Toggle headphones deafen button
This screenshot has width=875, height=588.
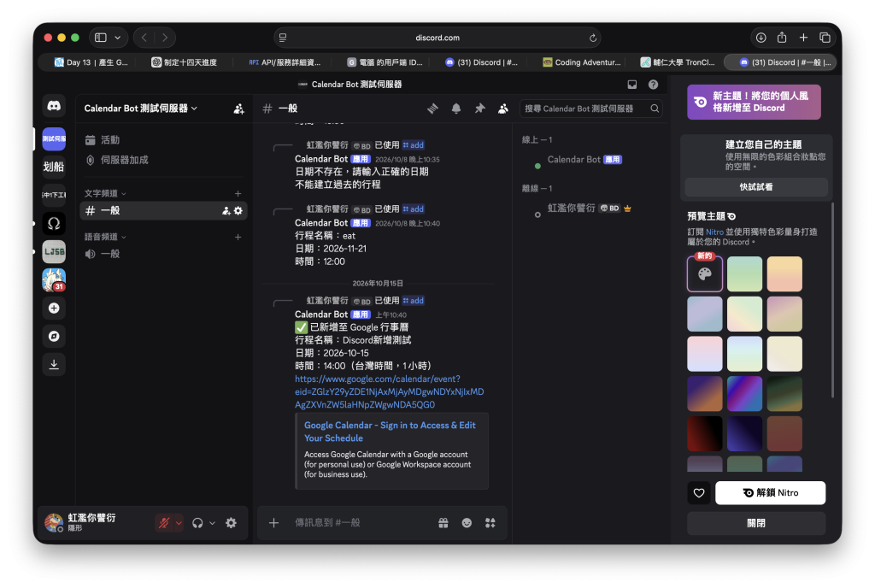coord(197,523)
